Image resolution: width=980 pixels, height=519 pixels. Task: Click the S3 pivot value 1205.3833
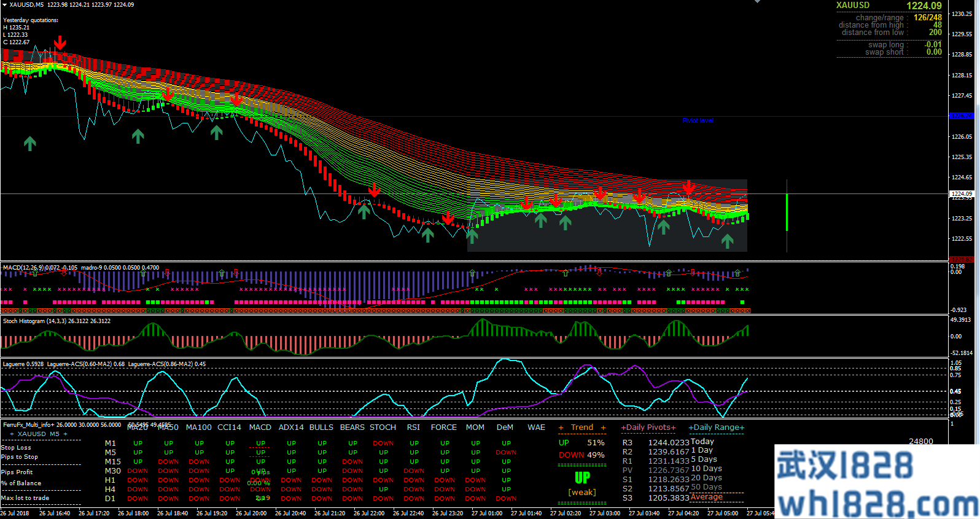[669, 498]
